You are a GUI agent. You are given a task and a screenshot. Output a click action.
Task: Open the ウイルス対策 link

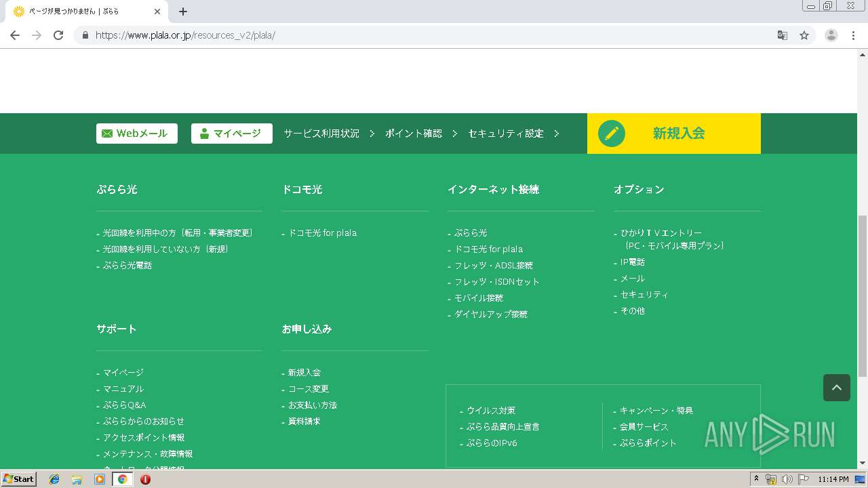pos(491,410)
